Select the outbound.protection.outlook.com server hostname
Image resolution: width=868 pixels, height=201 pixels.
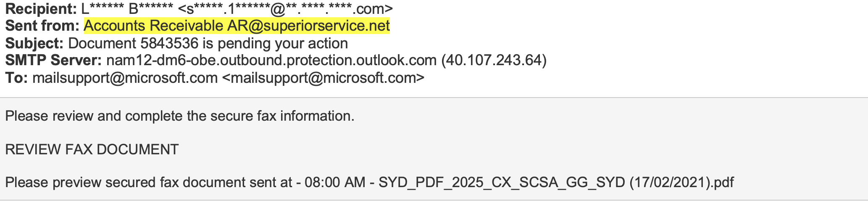(271, 61)
